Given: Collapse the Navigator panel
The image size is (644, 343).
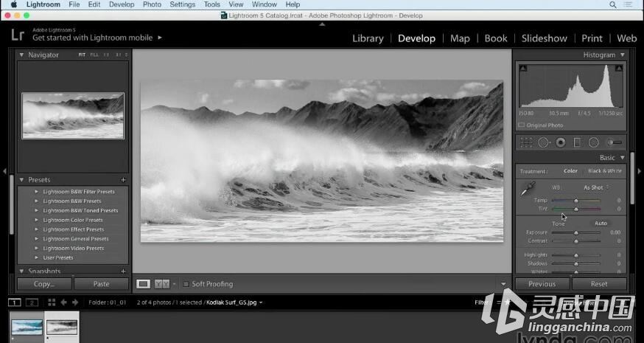Looking at the screenshot, I should [x=21, y=55].
